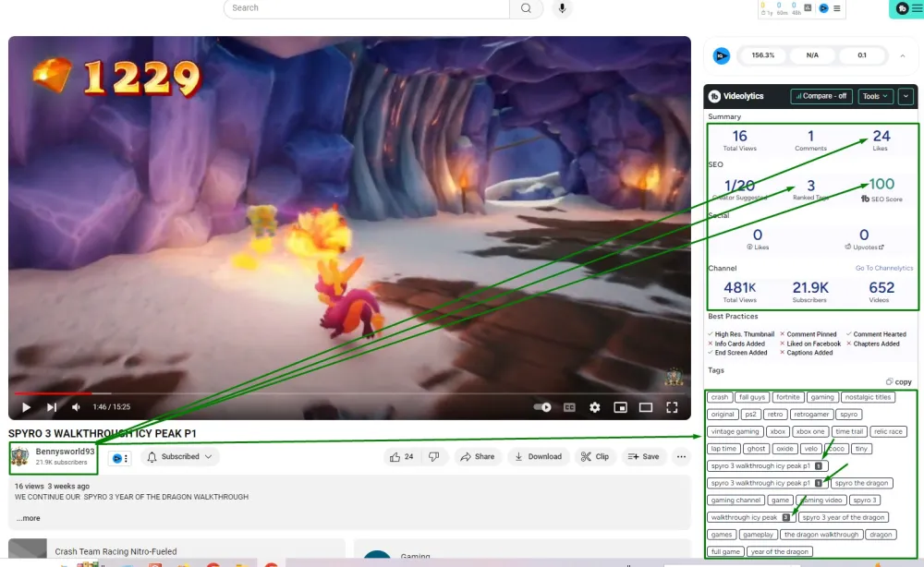The height and width of the screenshot is (567, 924).
Task: Select the 'gaming channel' tag
Action: click(736, 501)
